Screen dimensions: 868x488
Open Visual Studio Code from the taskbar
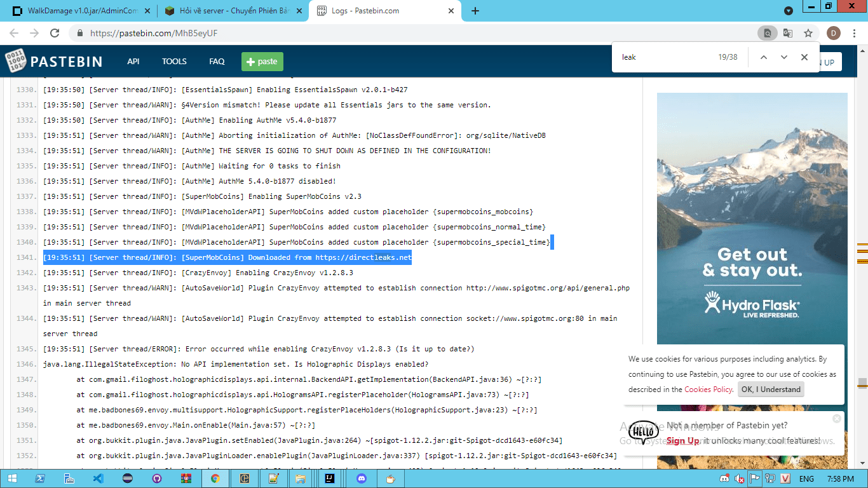(98, 478)
